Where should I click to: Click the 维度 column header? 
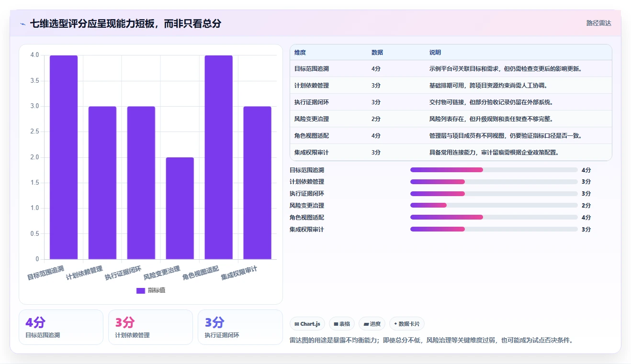point(300,52)
